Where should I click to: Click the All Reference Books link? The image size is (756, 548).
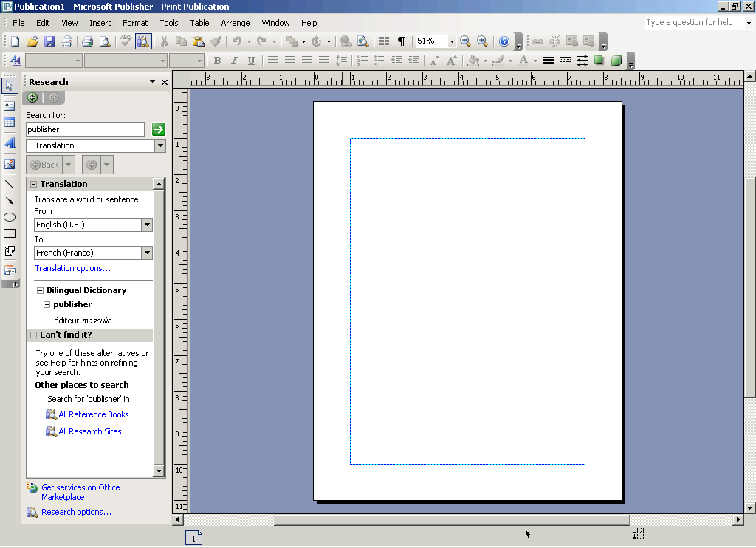click(94, 414)
